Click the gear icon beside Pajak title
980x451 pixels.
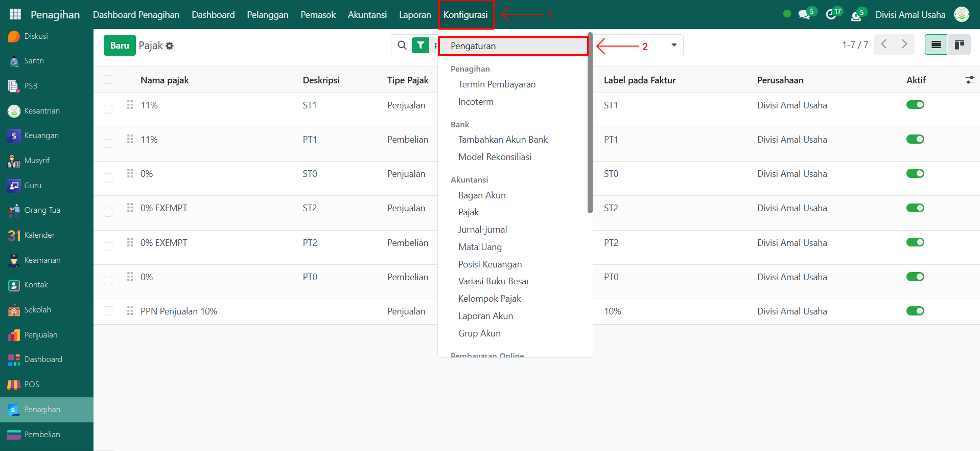click(x=170, y=46)
